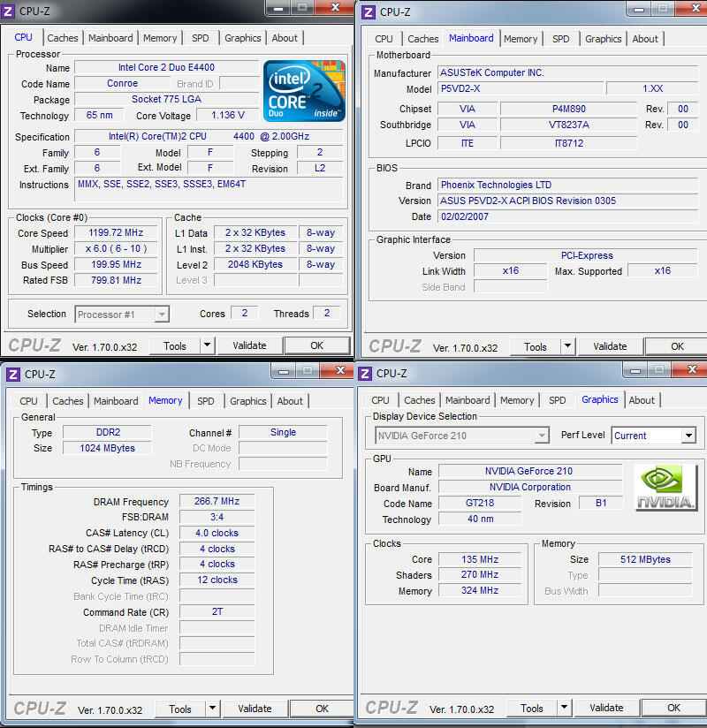Screen dimensions: 707x728
Task: Click Validate in the Mainboard window
Action: (x=610, y=346)
